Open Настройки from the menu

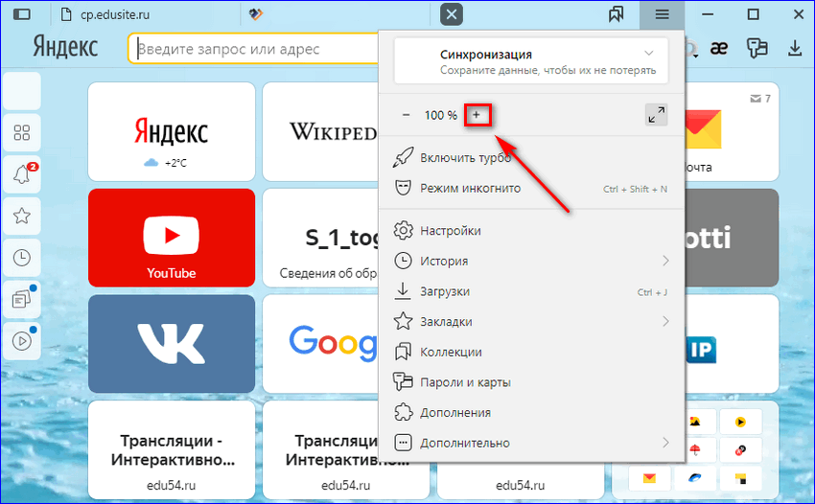pyautogui.click(x=530, y=230)
